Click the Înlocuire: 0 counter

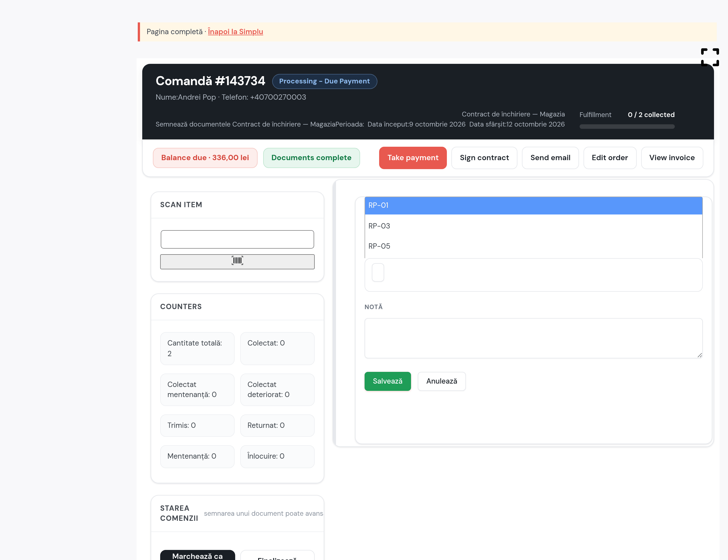(277, 456)
